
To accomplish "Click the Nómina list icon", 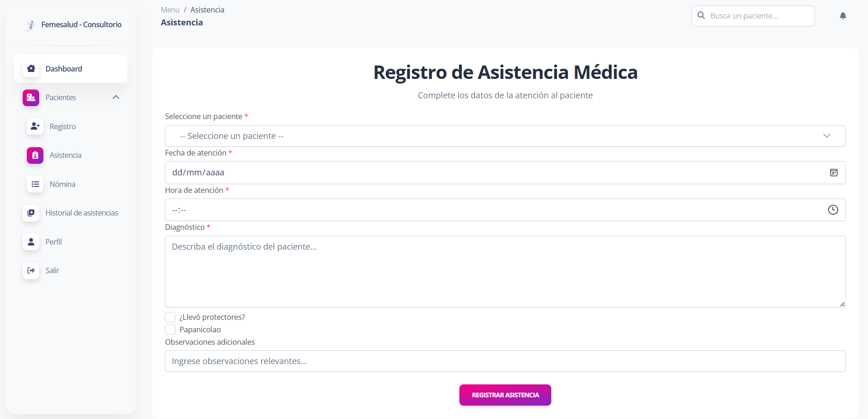I will click(35, 184).
